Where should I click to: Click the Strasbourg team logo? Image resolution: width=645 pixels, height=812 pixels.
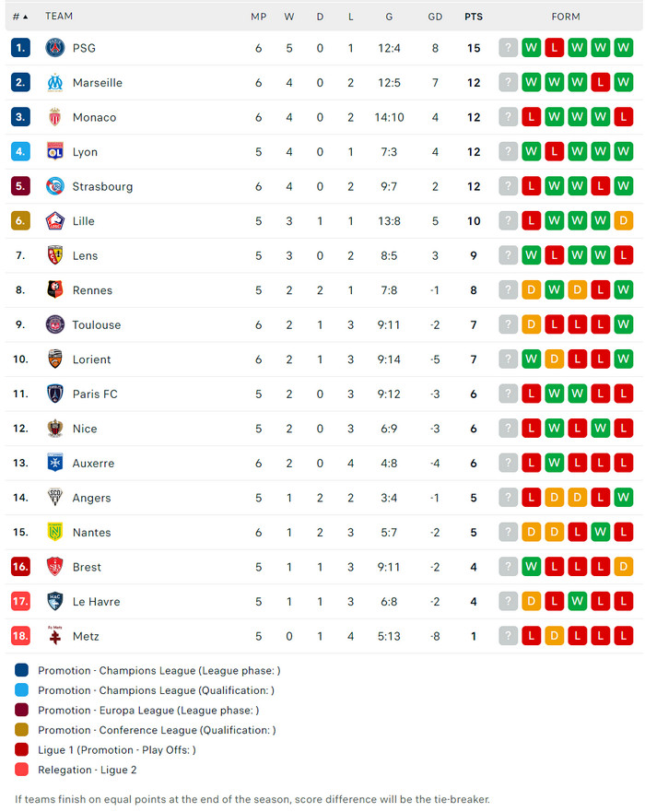(55, 186)
